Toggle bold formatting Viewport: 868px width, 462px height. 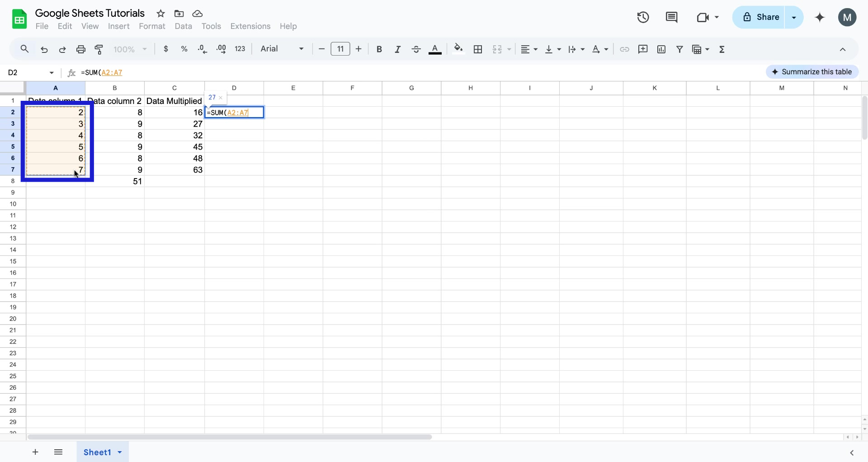coord(379,49)
